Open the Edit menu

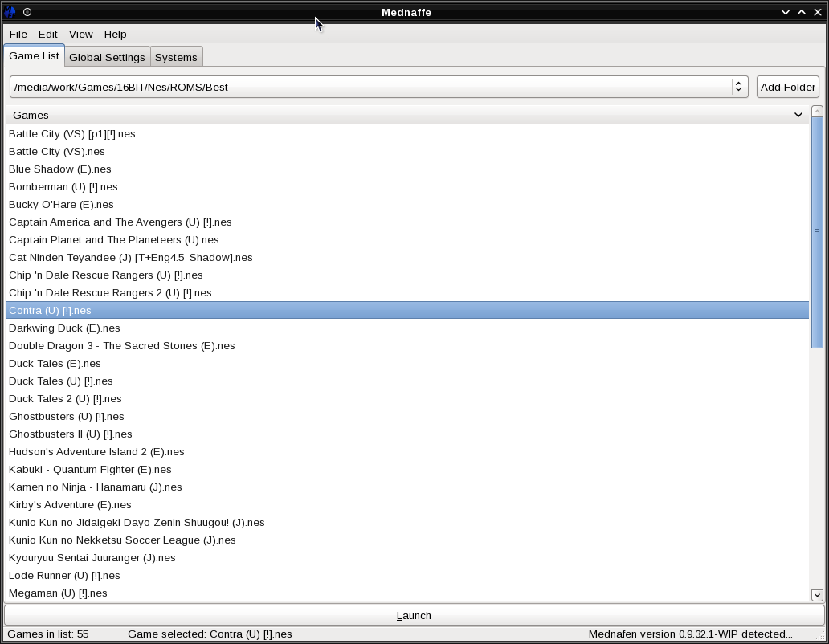[x=47, y=35]
